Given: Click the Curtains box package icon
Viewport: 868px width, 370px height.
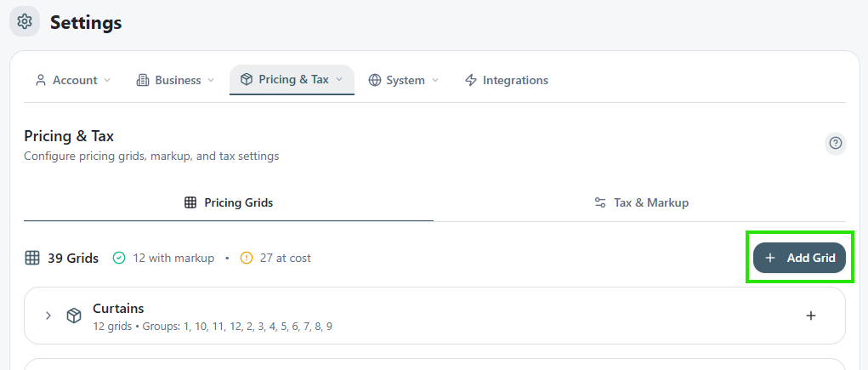Looking at the screenshot, I should click(74, 316).
